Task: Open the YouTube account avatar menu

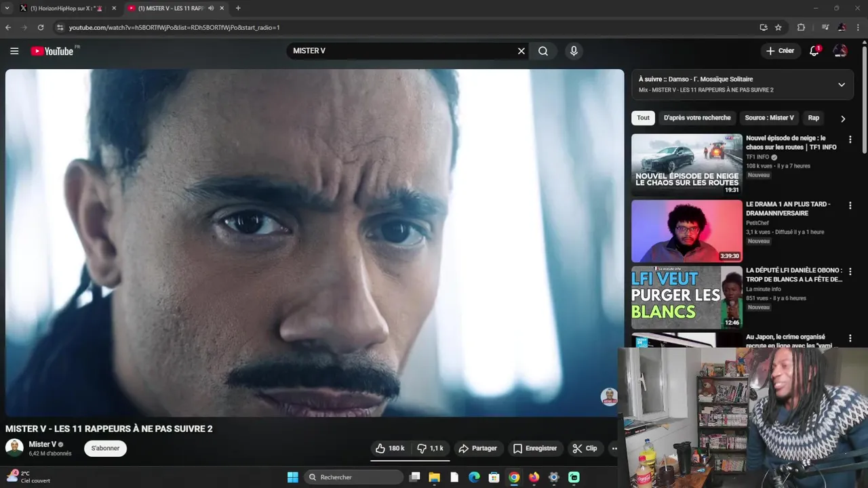Action: click(x=840, y=51)
